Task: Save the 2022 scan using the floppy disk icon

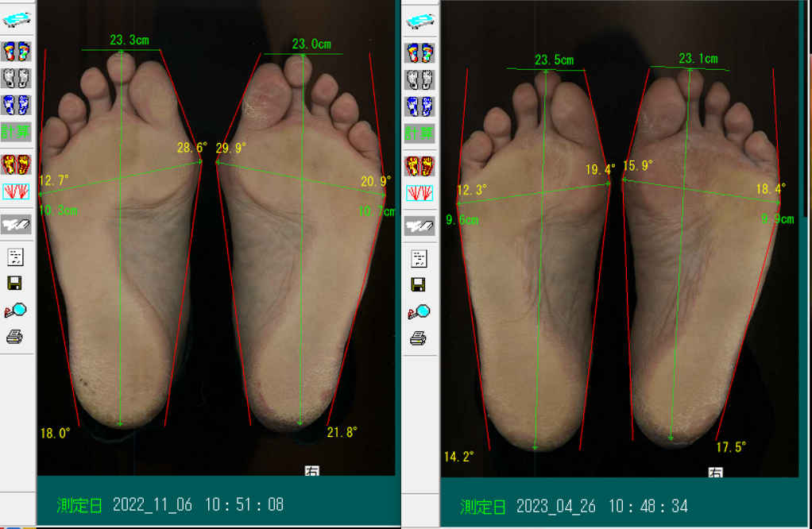Action: point(15,284)
